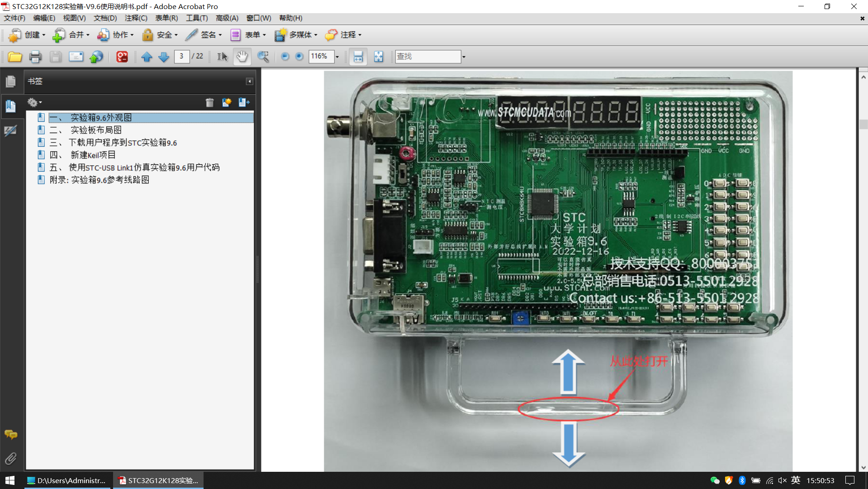The height and width of the screenshot is (489, 868).
Task: Delete selected bookmark with trash icon
Action: [209, 102]
